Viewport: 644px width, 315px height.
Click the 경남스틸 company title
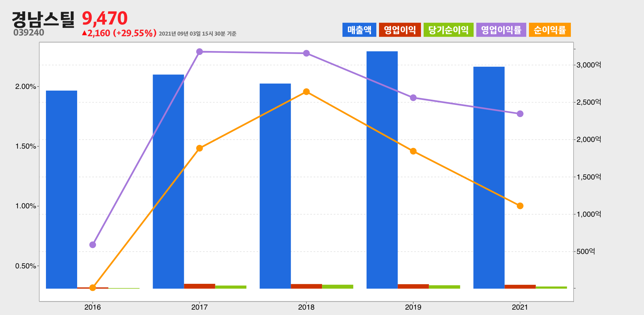click(43, 19)
